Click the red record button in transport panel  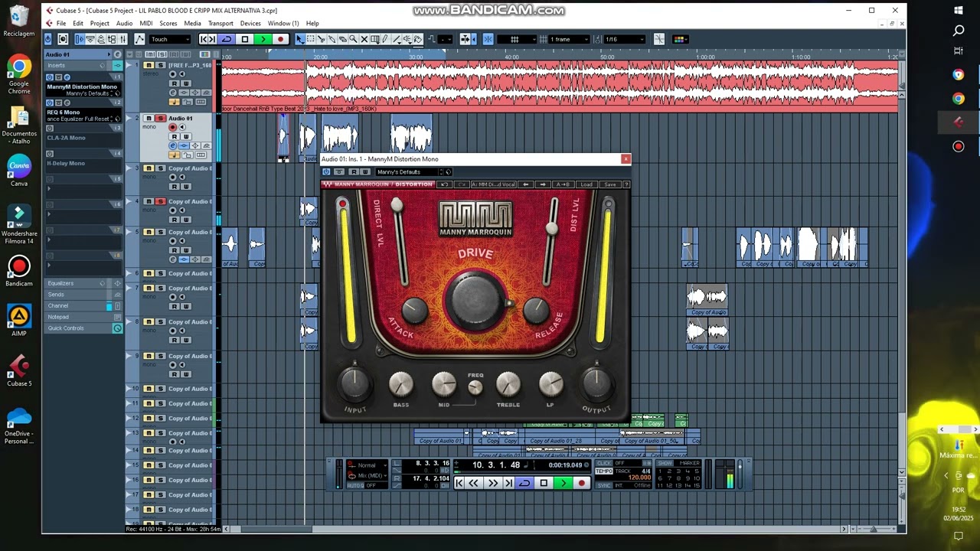[x=582, y=483]
